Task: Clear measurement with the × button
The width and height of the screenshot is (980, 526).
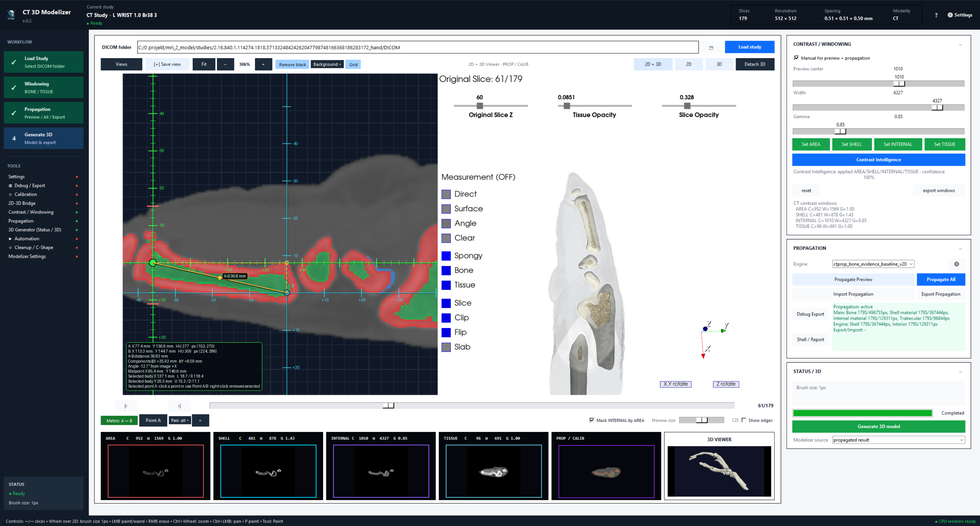Action: coord(200,421)
